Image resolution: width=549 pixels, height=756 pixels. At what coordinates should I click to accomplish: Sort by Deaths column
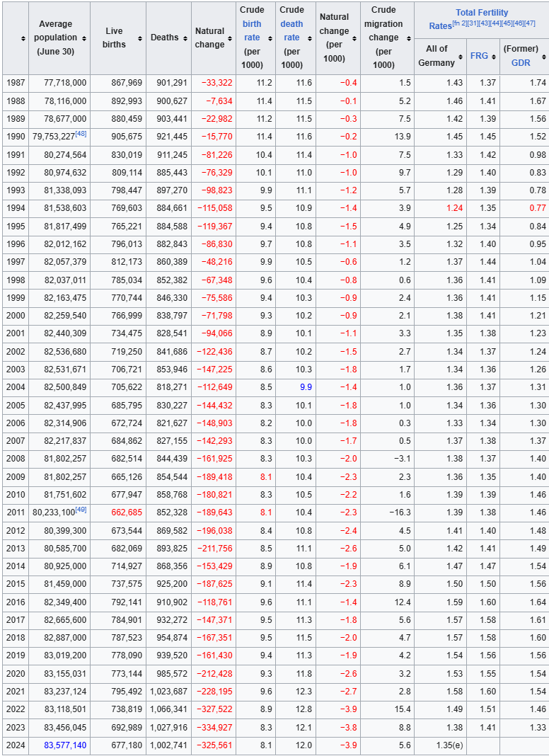pyautogui.click(x=185, y=38)
